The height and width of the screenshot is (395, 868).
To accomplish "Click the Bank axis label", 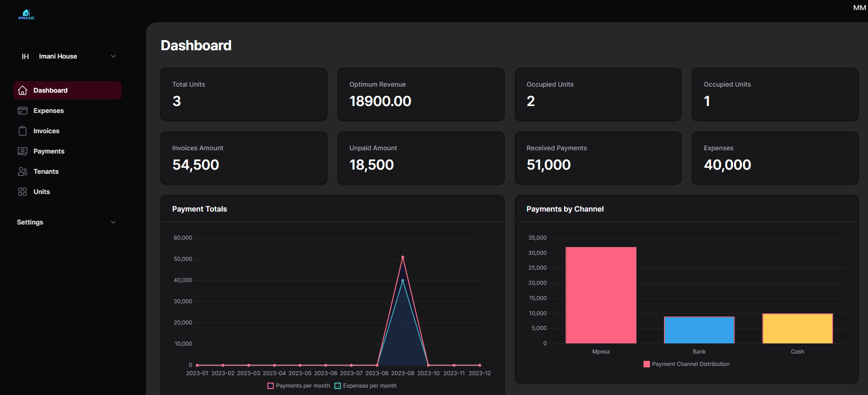I will click(699, 352).
